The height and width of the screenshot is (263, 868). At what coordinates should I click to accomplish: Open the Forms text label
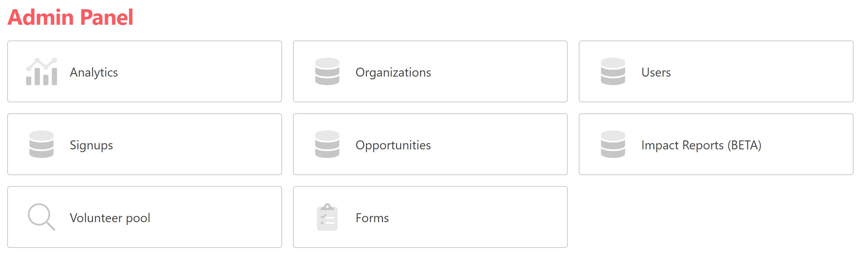pos(372,218)
